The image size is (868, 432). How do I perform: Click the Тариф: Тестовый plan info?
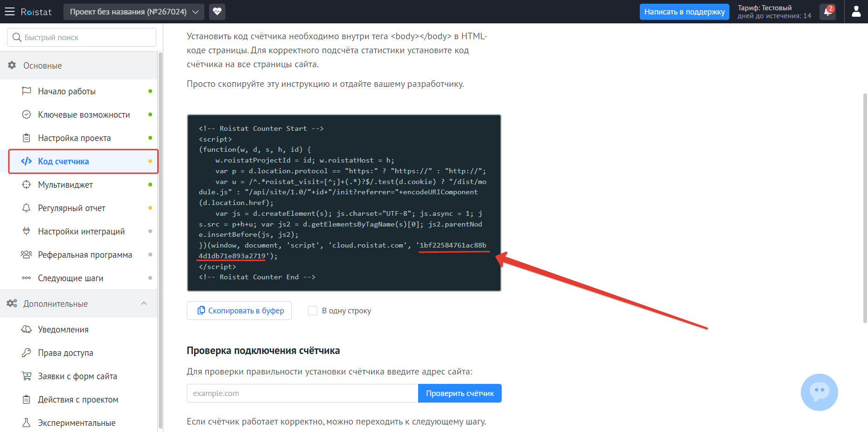pyautogui.click(x=764, y=8)
